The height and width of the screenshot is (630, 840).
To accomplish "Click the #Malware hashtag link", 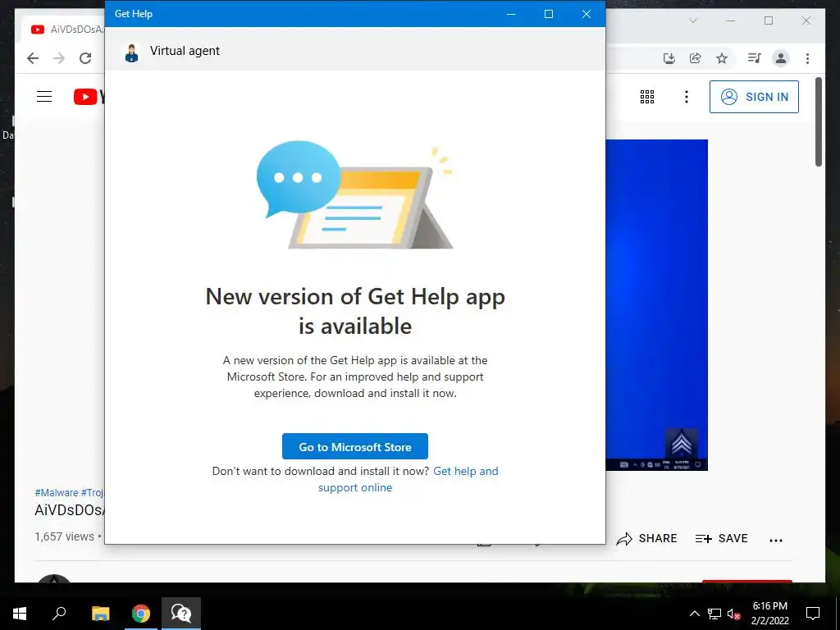I will (x=57, y=492).
